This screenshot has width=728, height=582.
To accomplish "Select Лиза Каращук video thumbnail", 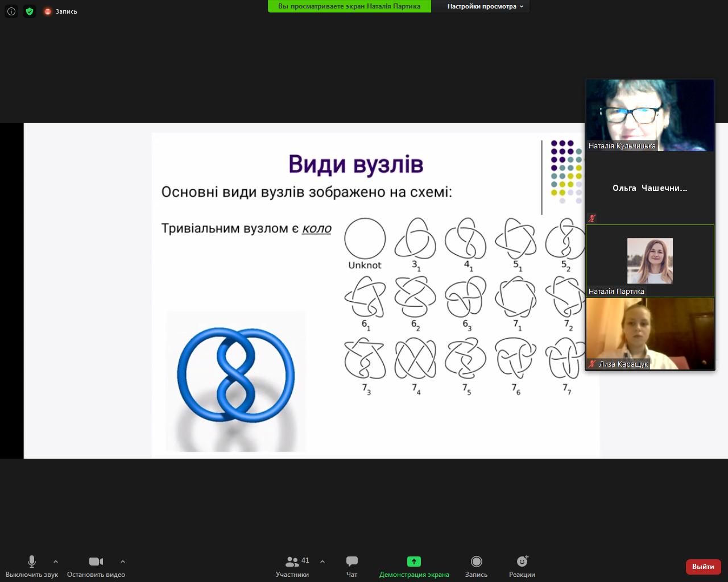I will coord(650,334).
